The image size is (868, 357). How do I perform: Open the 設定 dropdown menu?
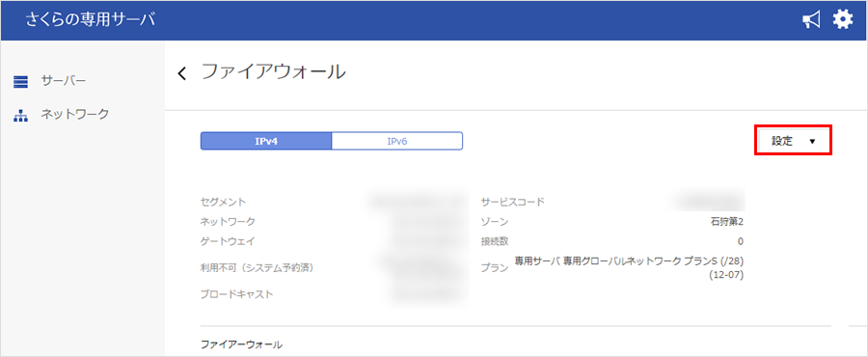tap(794, 141)
